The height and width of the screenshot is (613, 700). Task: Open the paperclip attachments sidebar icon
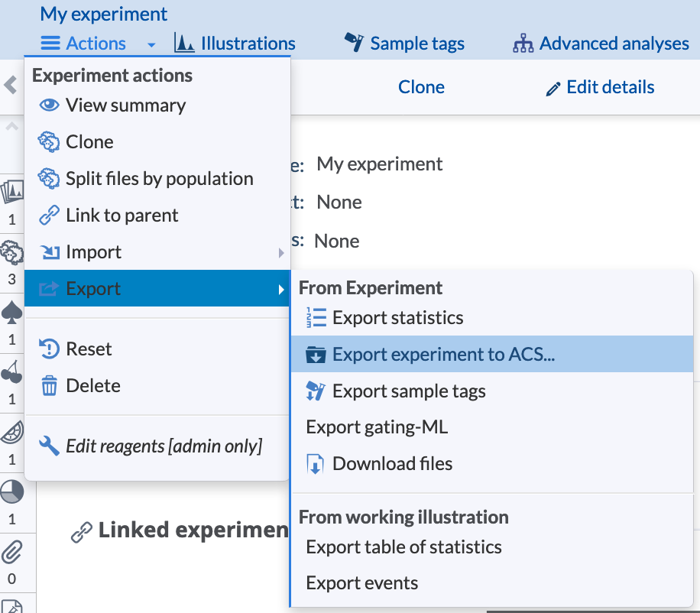tap(12, 553)
